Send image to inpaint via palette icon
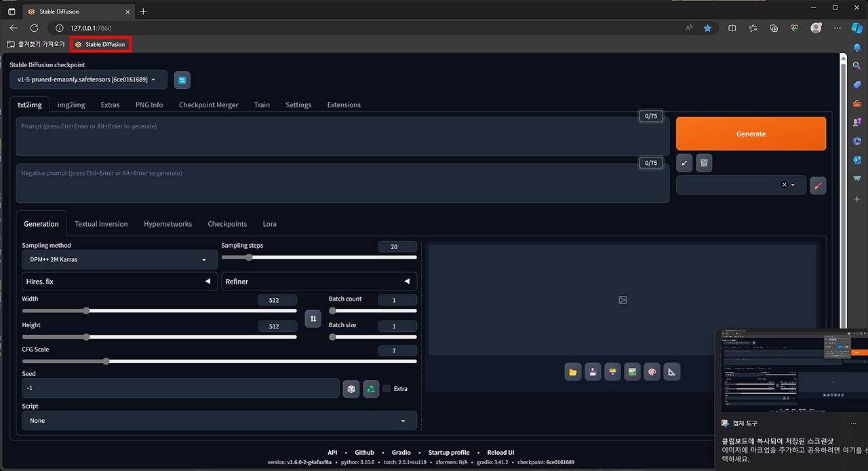This screenshot has width=868, height=471. click(652, 371)
